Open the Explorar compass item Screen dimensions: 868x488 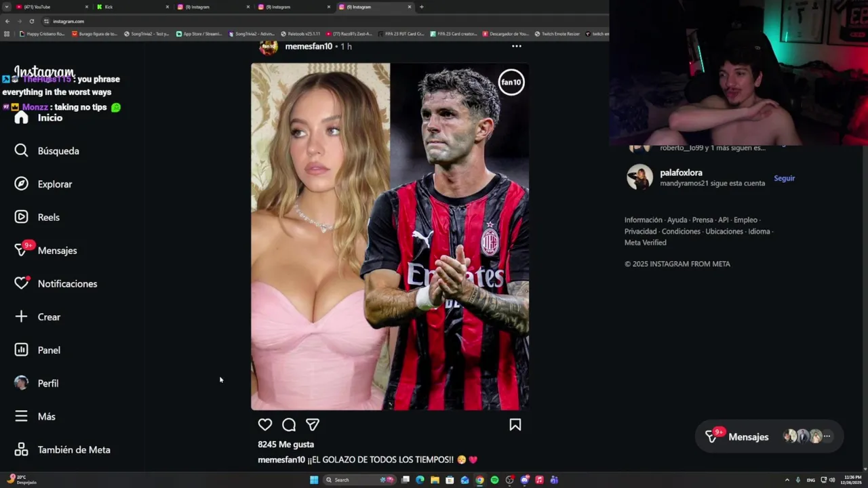click(x=43, y=184)
